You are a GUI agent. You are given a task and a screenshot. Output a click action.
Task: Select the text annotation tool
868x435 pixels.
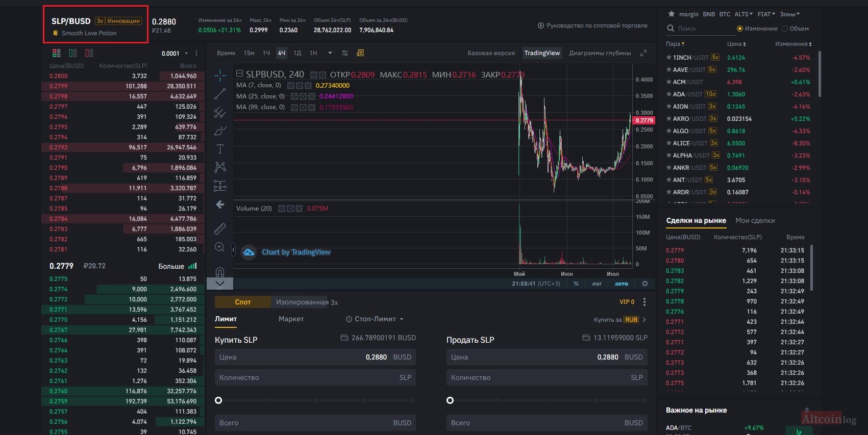[220, 149]
